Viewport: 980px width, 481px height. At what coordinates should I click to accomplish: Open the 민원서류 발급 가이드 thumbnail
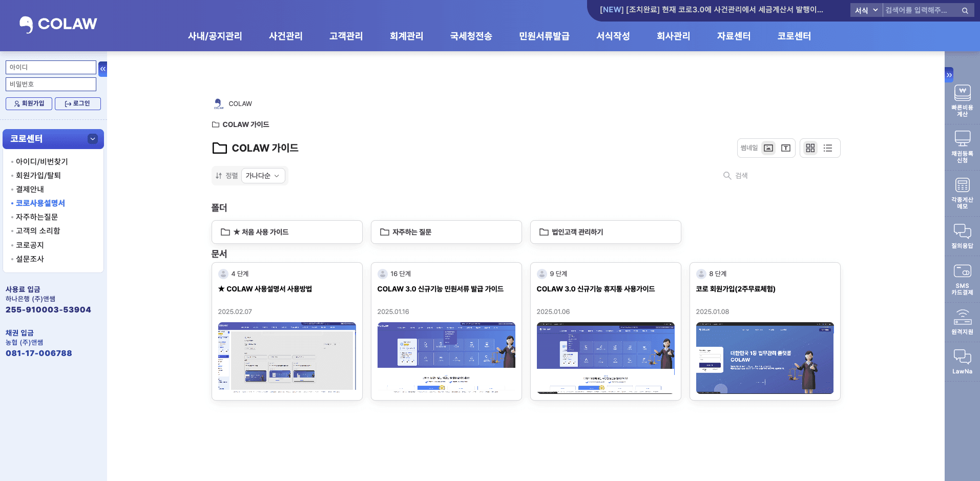click(446, 358)
